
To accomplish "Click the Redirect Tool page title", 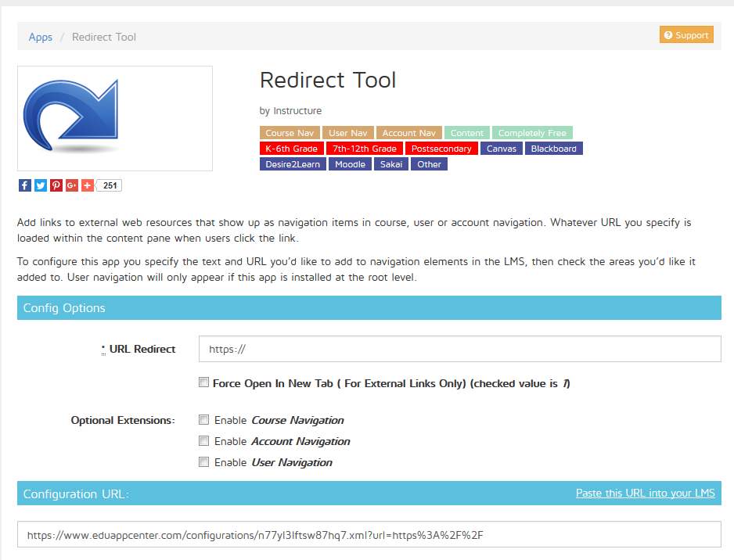I will pyautogui.click(x=328, y=80).
